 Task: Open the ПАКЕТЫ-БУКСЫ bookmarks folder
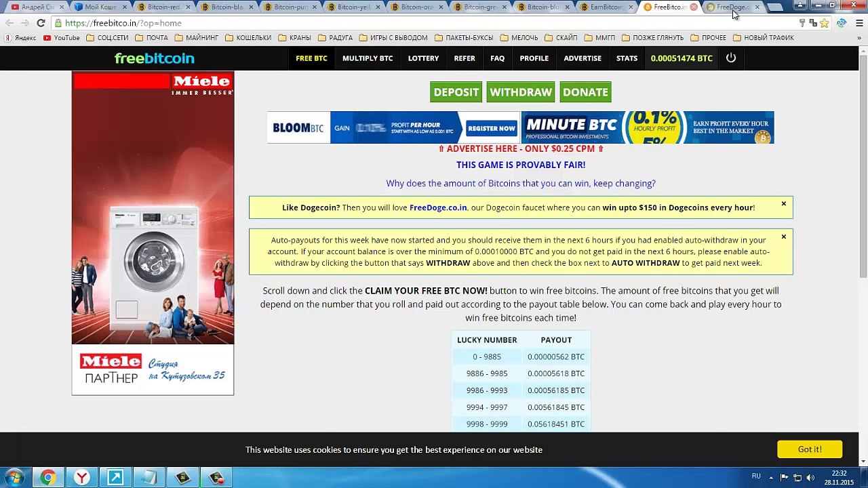[464, 38]
